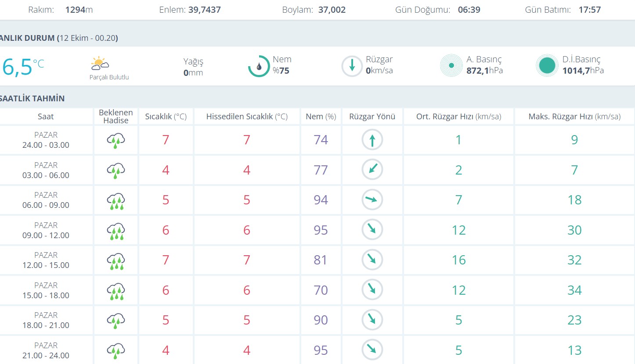Click the rain icon for 24.00 - 03.00
This screenshot has width=635, height=364.
click(x=116, y=140)
